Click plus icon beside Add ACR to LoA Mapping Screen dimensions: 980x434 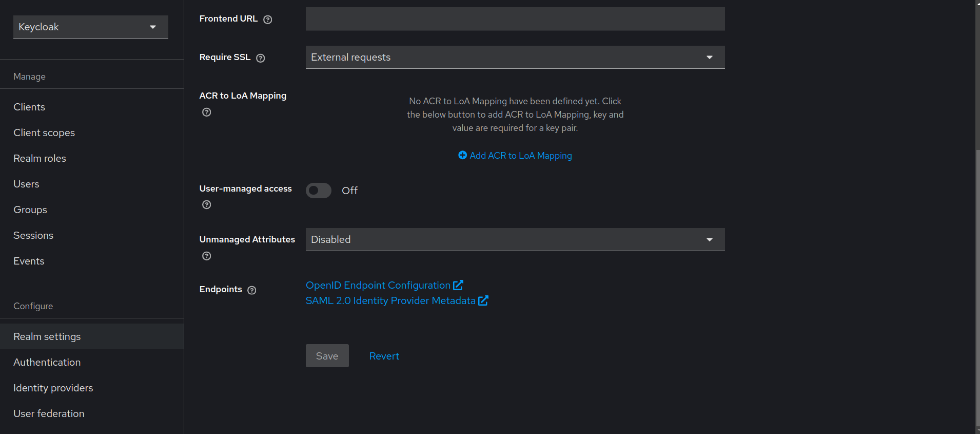(x=462, y=155)
